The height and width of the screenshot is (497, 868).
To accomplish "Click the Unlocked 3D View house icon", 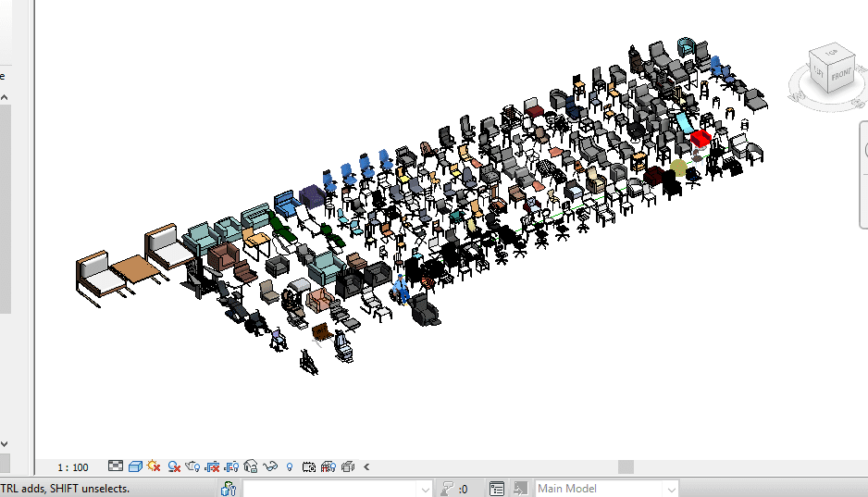I will click(x=250, y=466).
